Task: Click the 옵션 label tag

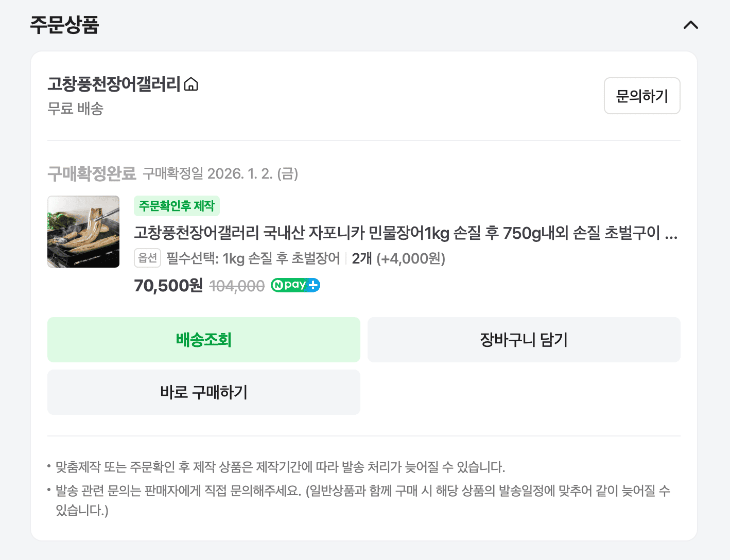Action: [x=147, y=259]
